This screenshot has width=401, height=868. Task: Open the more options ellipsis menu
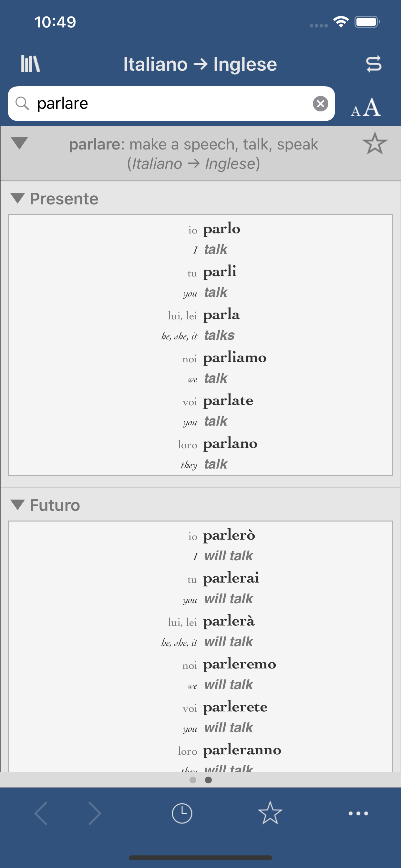(x=358, y=813)
